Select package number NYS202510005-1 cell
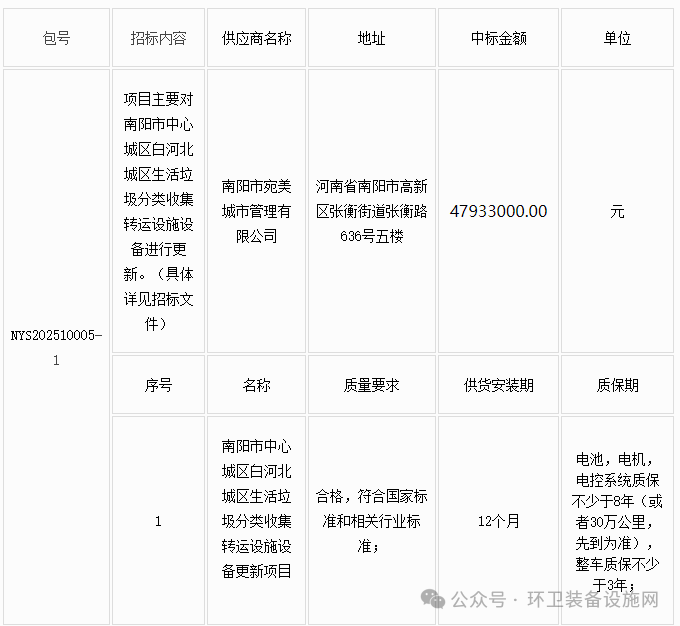 coord(56,347)
